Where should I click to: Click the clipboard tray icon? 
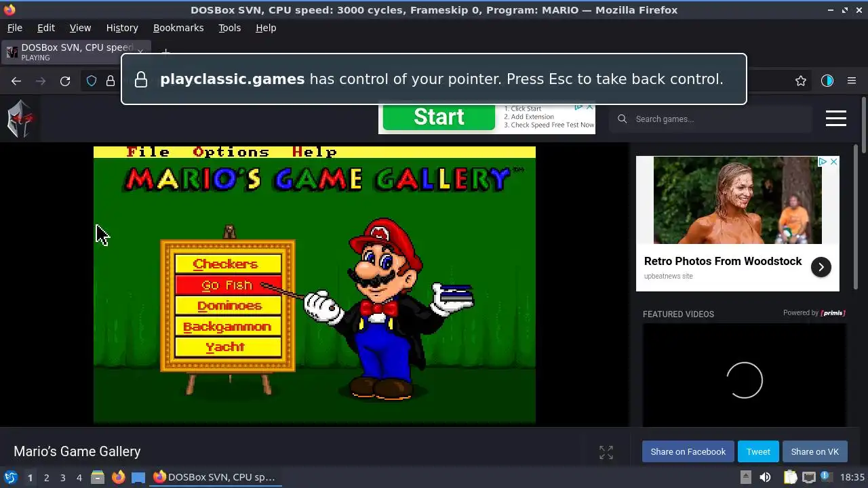pos(790,477)
